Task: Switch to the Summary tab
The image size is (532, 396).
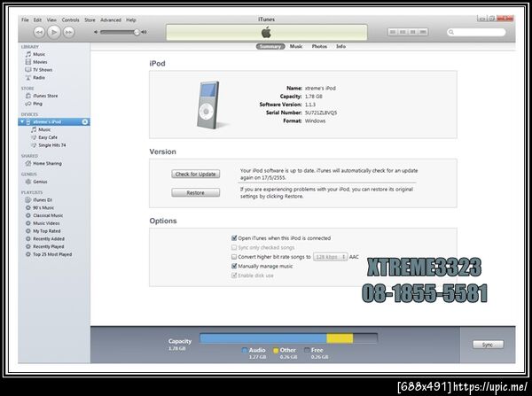Action: pos(270,46)
